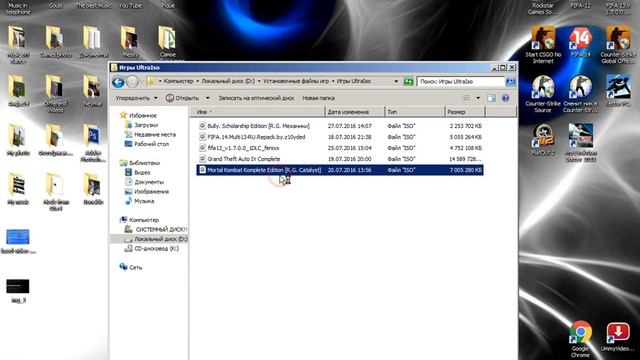Open the Упорядочить dropdown menu

click(x=136, y=98)
